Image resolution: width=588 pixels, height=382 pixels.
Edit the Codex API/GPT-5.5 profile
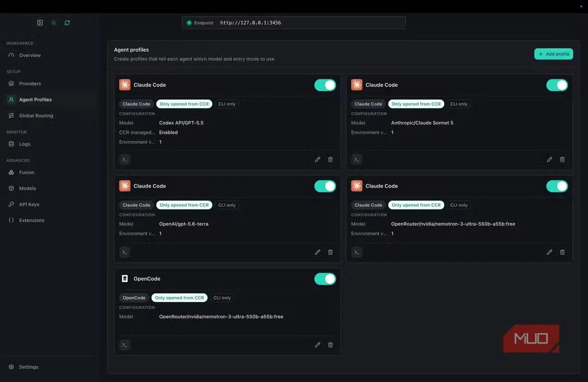pyautogui.click(x=318, y=159)
